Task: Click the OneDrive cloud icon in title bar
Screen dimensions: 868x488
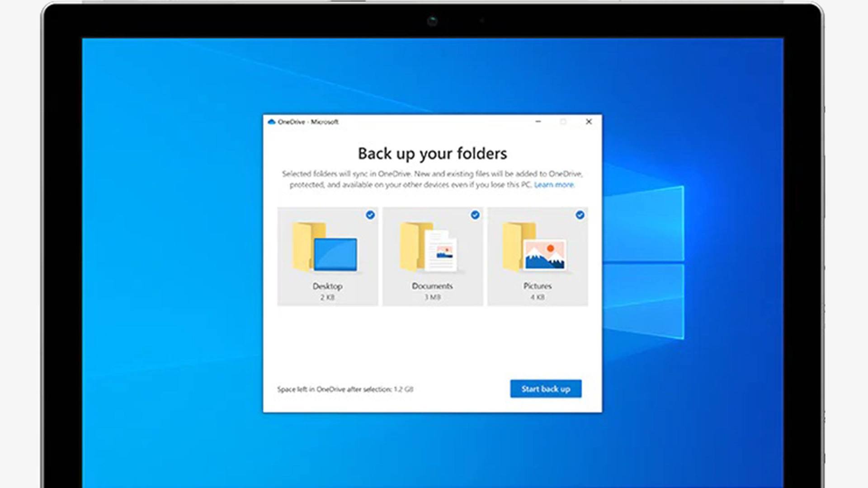Action: click(x=272, y=122)
